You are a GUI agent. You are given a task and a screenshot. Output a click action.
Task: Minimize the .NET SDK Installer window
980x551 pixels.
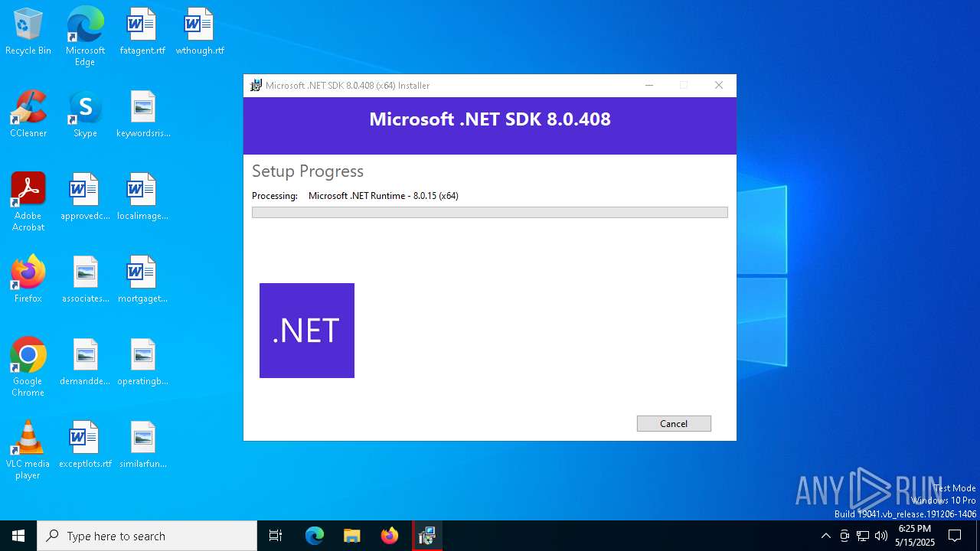[649, 85]
